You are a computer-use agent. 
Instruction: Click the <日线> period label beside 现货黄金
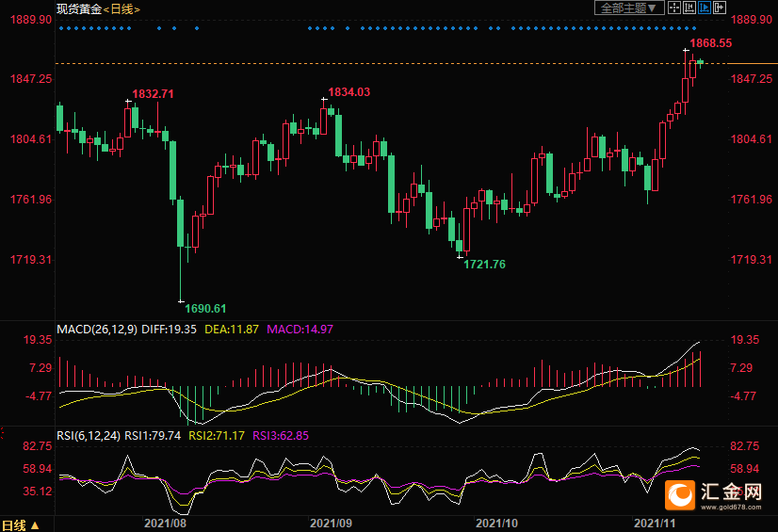coord(122,8)
